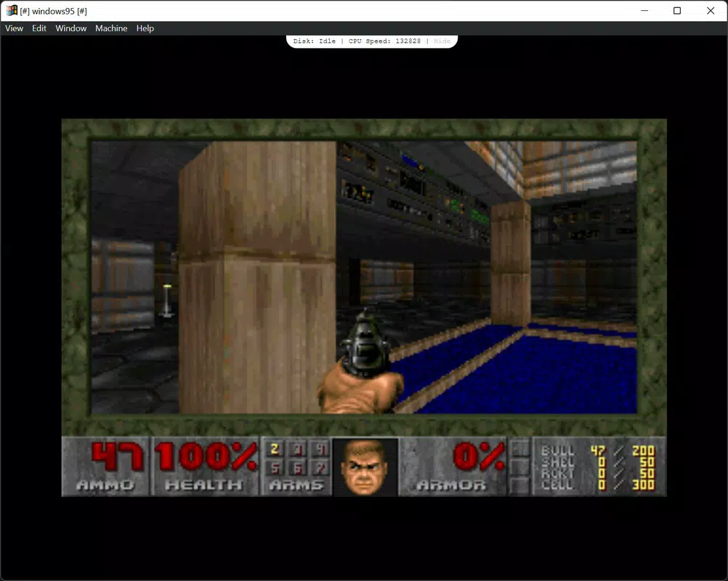Viewport: 728px width, 581px height.
Task: Maximize the windows95 window
Action: tap(677, 11)
